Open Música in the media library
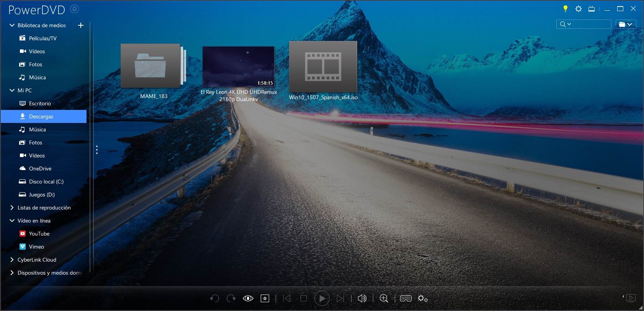 tap(37, 77)
